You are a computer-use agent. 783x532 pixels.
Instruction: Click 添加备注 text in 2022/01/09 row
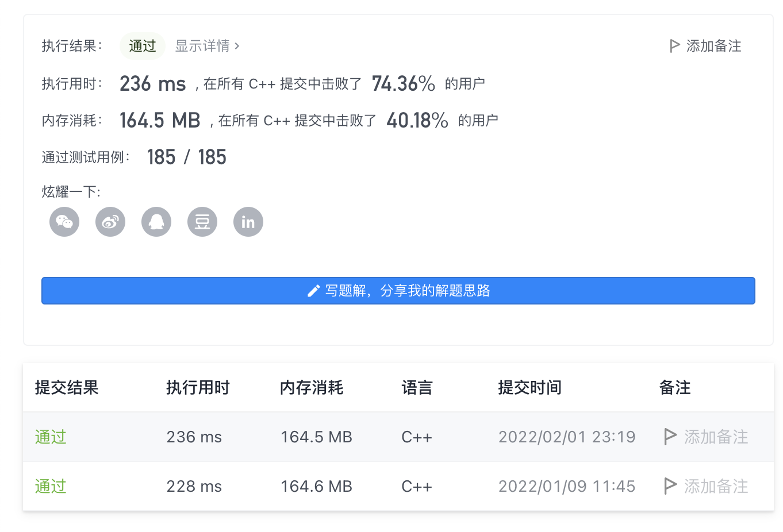(x=716, y=486)
